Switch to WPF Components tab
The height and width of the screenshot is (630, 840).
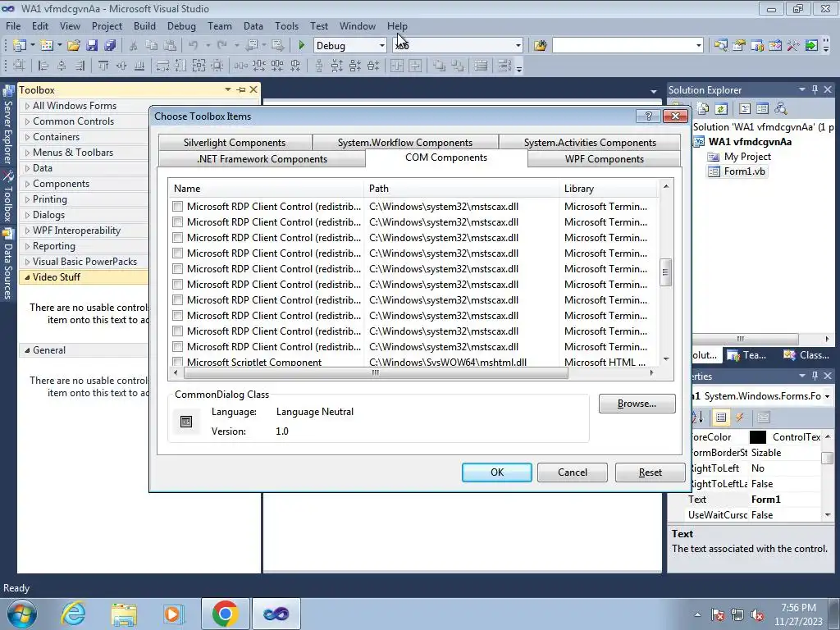tap(605, 159)
